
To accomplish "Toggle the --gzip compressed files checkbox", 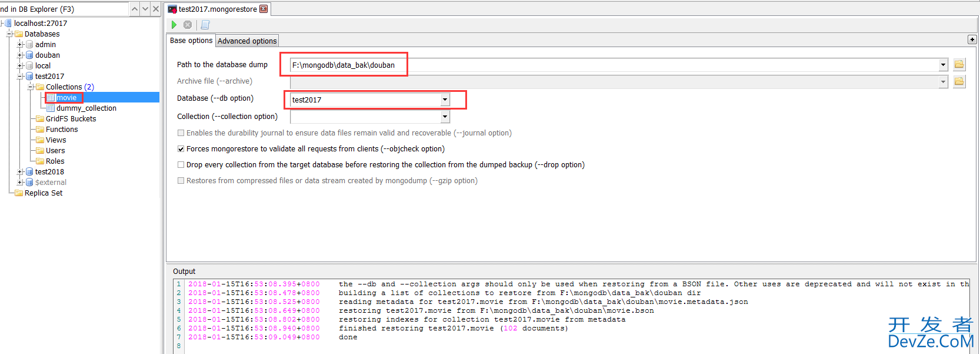I will point(181,181).
